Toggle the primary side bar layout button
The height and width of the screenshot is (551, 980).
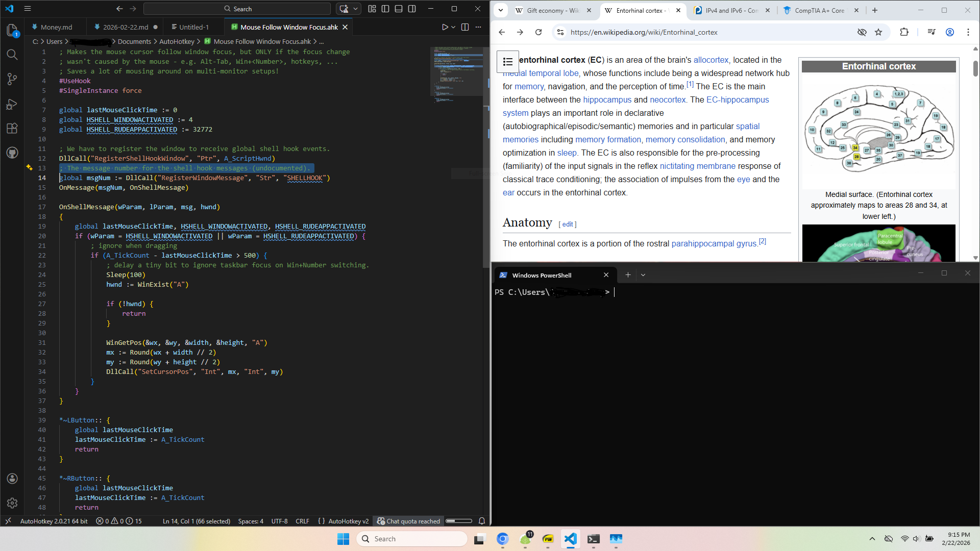(385, 9)
